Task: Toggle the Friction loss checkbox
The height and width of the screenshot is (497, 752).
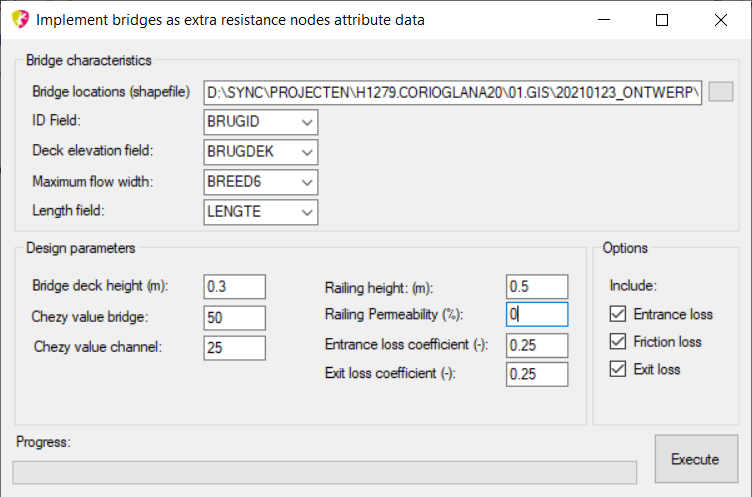Action: pos(619,342)
